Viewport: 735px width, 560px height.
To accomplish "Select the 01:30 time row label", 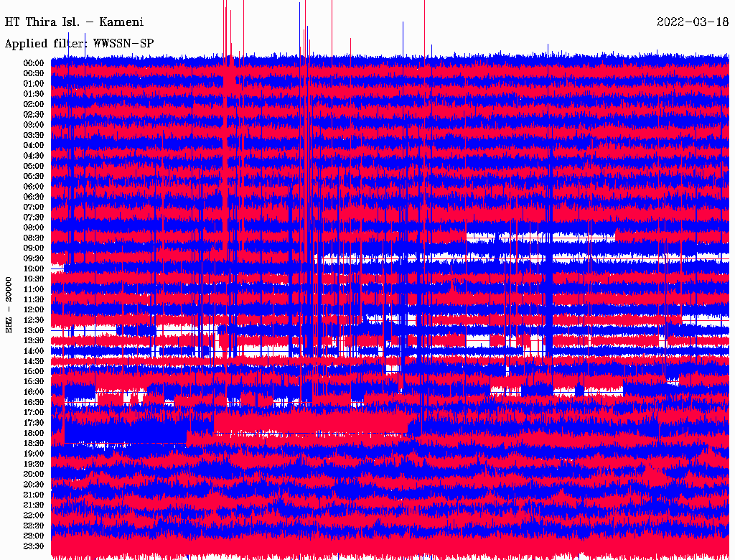I will (x=34, y=94).
